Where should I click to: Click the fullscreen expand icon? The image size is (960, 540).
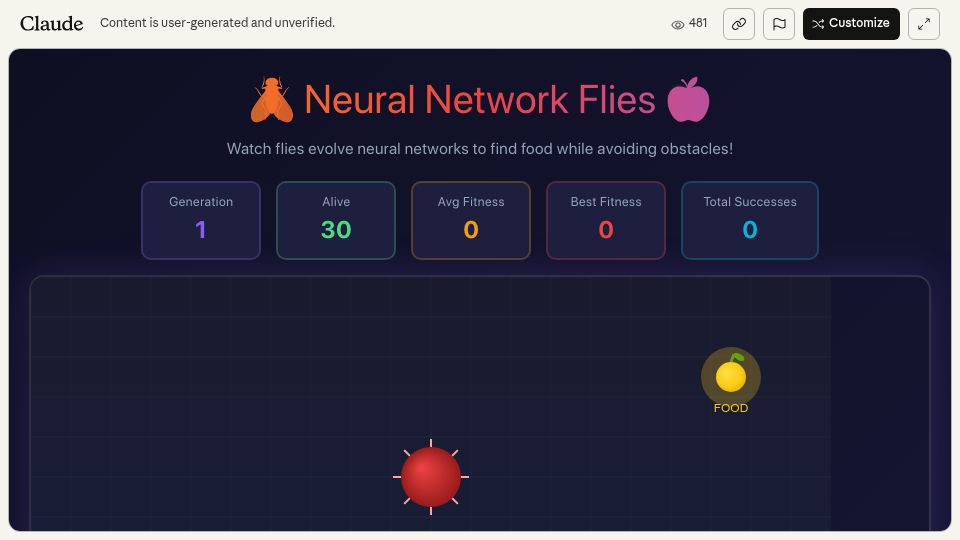pos(924,24)
